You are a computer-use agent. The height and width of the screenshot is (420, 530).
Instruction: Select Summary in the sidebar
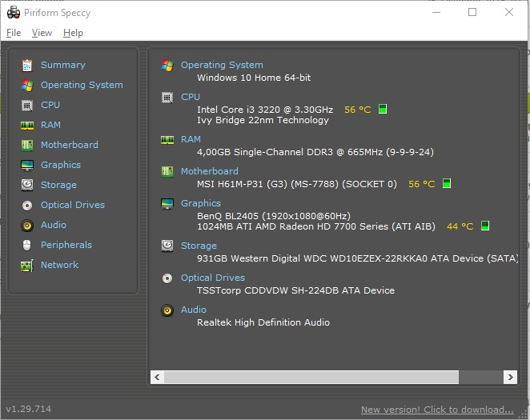(63, 65)
